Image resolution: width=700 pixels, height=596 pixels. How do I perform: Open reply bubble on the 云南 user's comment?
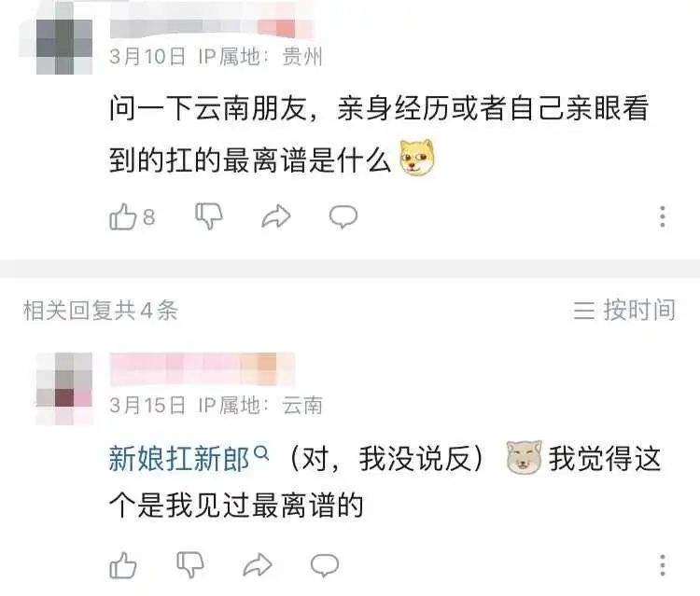pyautogui.click(x=325, y=565)
